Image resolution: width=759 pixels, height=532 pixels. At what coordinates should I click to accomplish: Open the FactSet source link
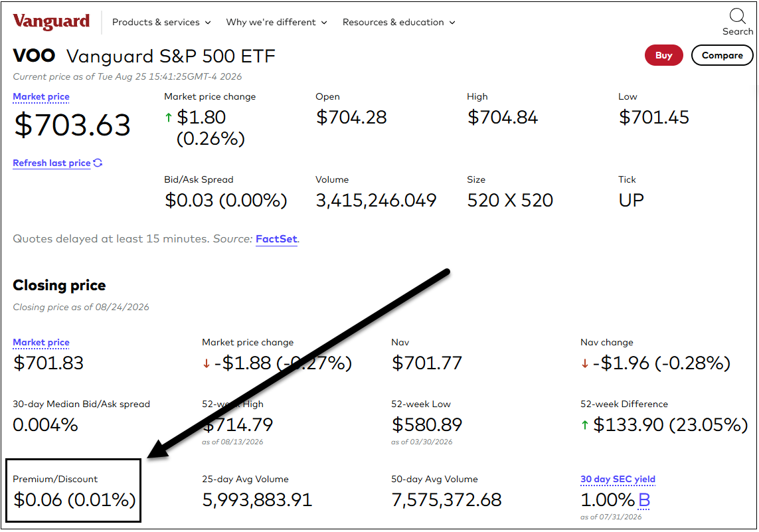click(x=276, y=239)
